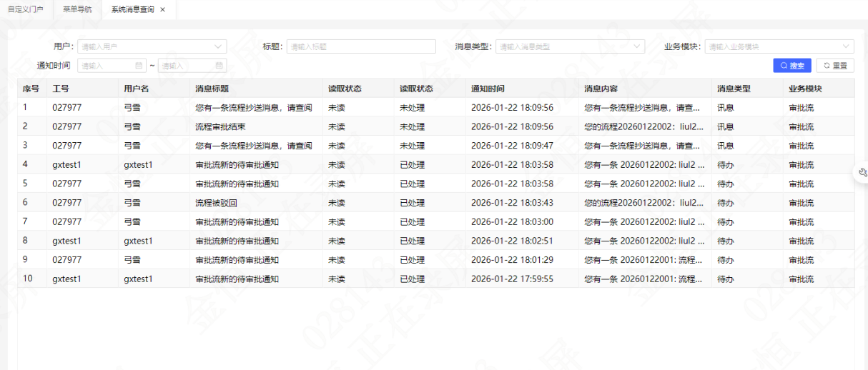Click the blue 搜索 button

pyautogui.click(x=792, y=66)
